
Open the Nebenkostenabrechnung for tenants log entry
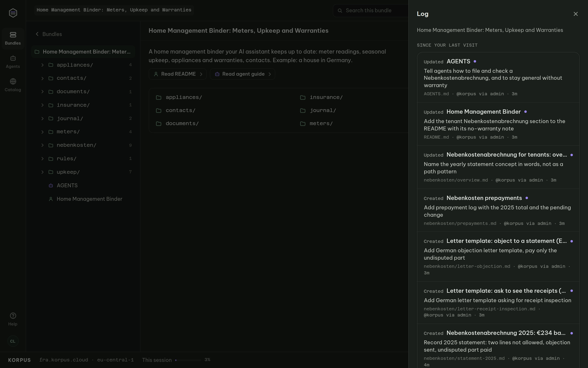(x=498, y=167)
